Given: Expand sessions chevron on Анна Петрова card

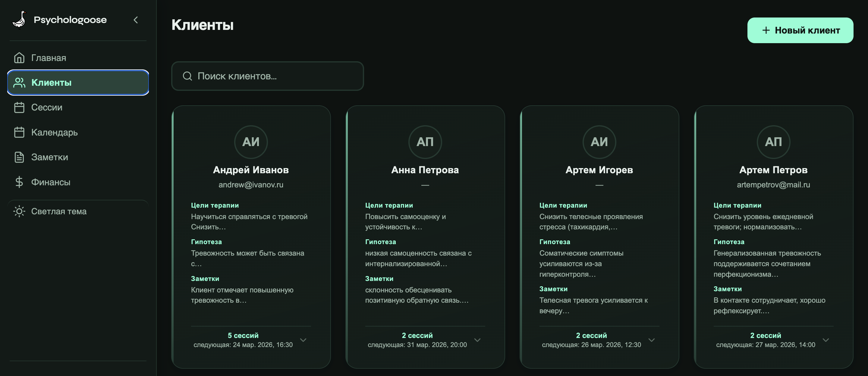Looking at the screenshot, I should [x=477, y=340].
